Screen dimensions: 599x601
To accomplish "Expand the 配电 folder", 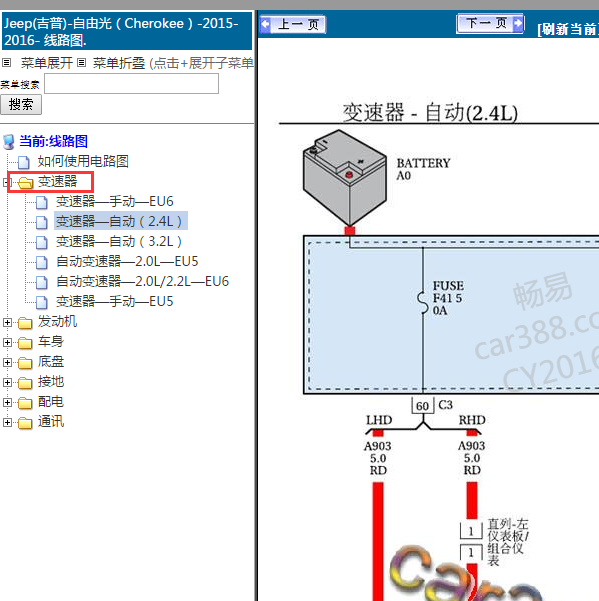I will tap(7, 402).
